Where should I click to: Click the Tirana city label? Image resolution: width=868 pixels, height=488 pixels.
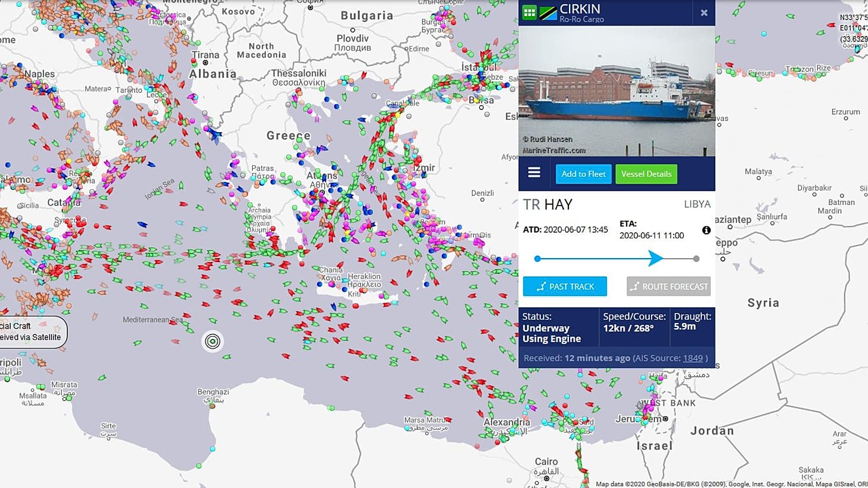(x=205, y=55)
